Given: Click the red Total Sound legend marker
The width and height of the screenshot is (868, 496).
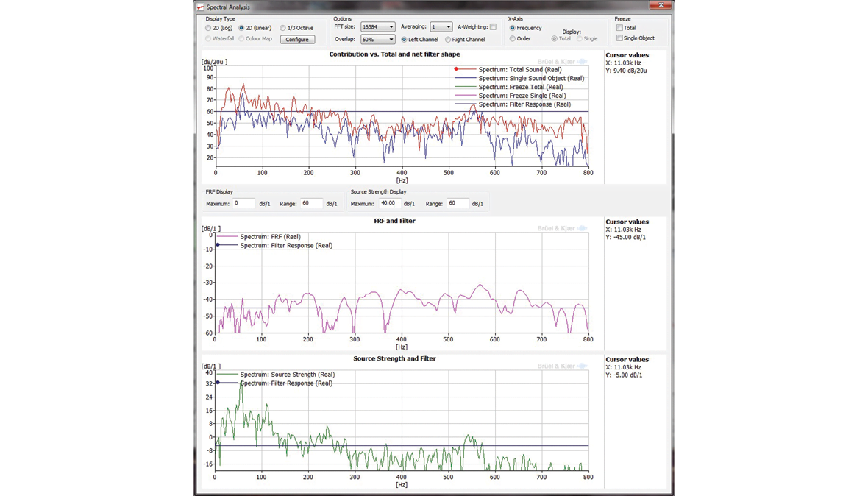Looking at the screenshot, I should tap(456, 69).
